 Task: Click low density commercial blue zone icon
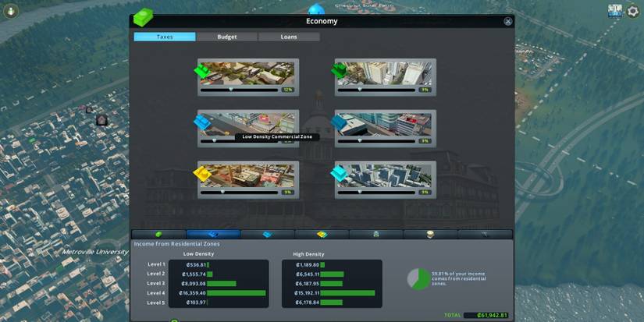[x=202, y=122]
